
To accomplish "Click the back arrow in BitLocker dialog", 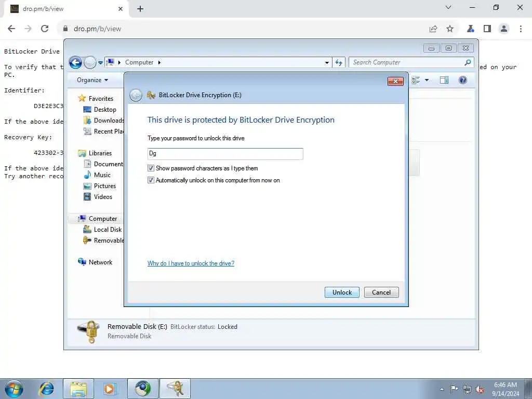I will 136,95.
